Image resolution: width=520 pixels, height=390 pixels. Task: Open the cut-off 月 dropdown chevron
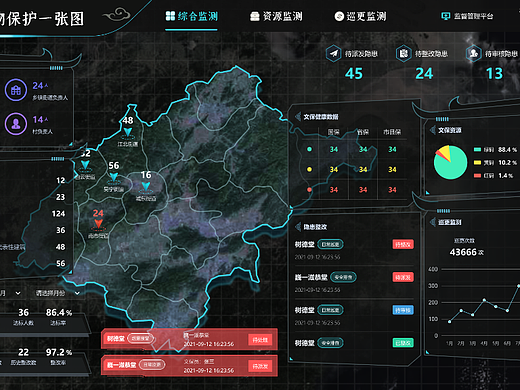point(18,293)
